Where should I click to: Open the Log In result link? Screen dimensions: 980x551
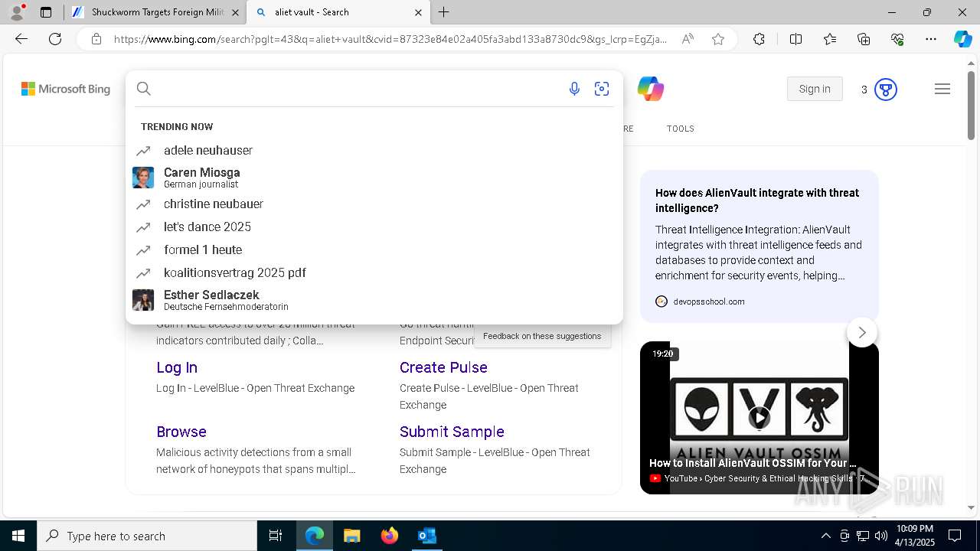(x=177, y=367)
